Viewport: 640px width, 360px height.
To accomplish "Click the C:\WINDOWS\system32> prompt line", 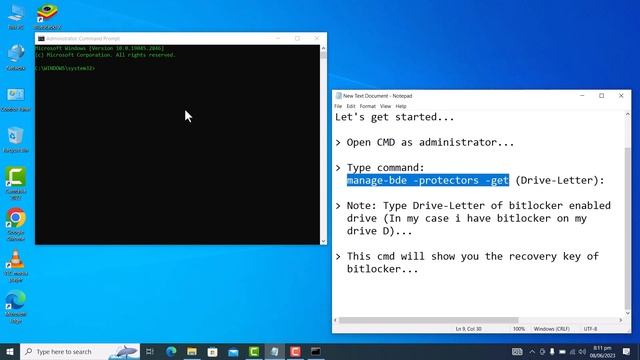I will pos(65,68).
